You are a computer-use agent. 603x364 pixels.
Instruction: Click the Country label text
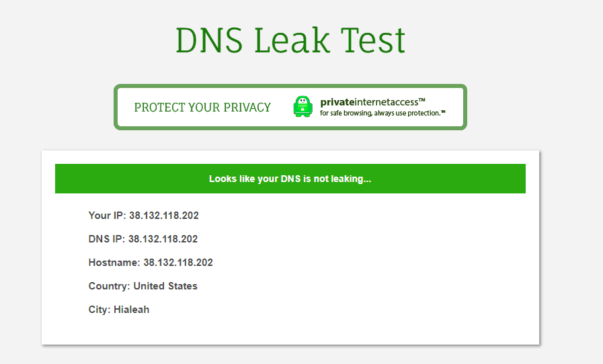110,286
